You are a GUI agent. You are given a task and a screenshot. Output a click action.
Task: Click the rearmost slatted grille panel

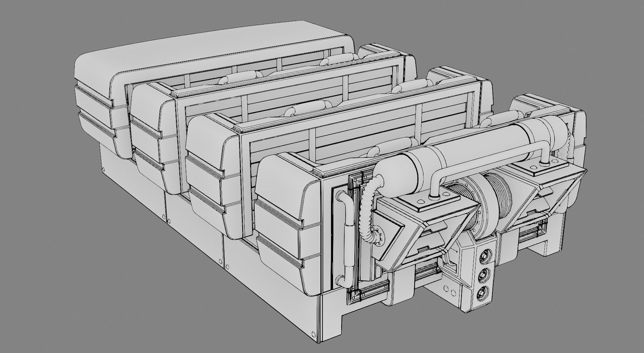tap(236, 74)
